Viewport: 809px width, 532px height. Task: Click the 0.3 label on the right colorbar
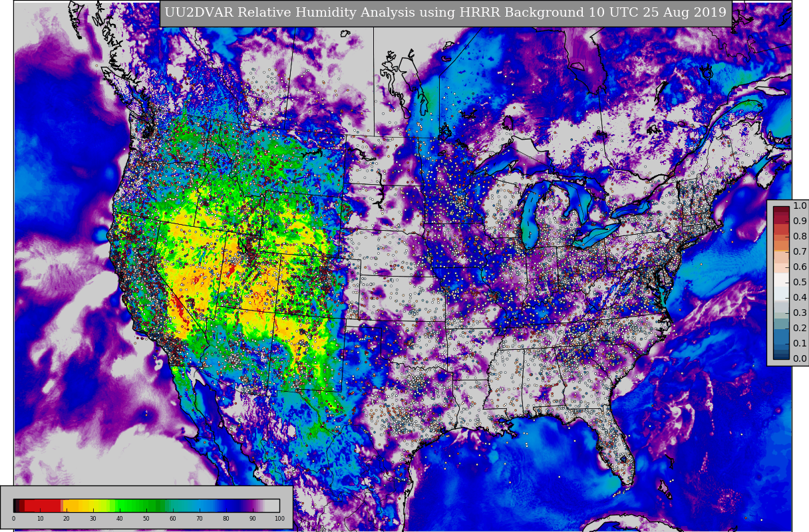(800, 313)
